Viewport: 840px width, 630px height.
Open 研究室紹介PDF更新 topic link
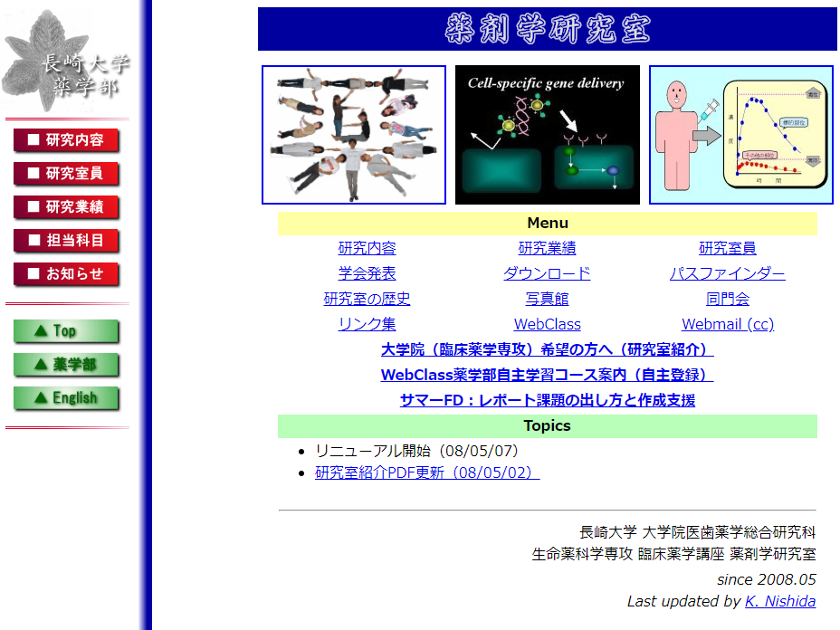426,472
